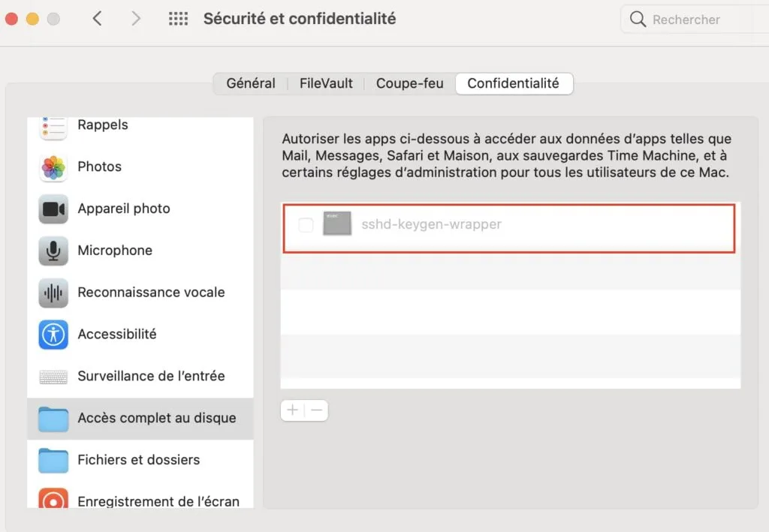Open the Coupe-feu tab

click(x=409, y=83)
